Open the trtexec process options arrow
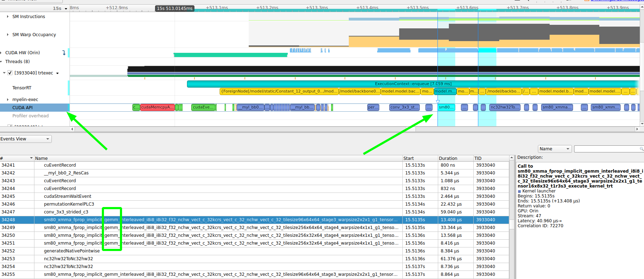The width and height of the screenshot is (644, 279). coord(57,73)
